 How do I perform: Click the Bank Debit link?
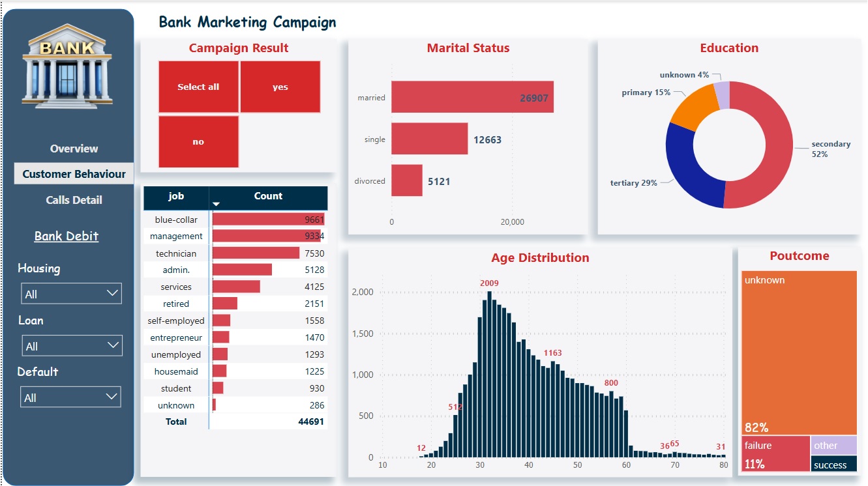click(67, 236)
